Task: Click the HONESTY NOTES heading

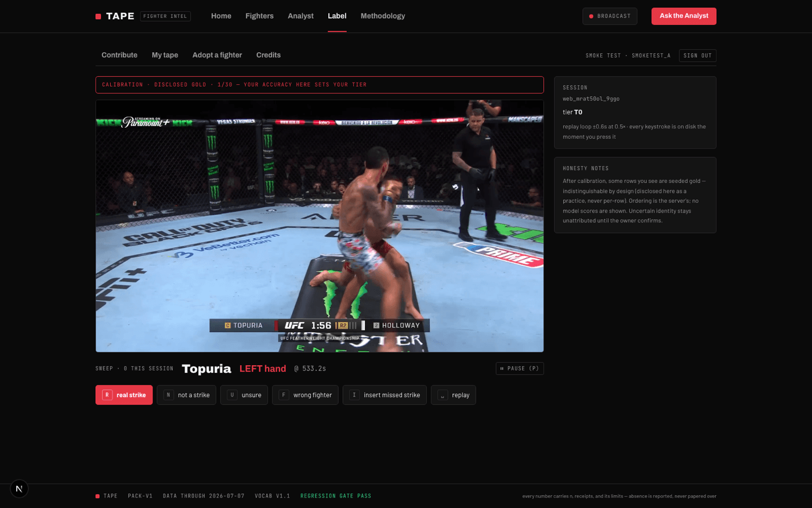Action: (586, 168)
